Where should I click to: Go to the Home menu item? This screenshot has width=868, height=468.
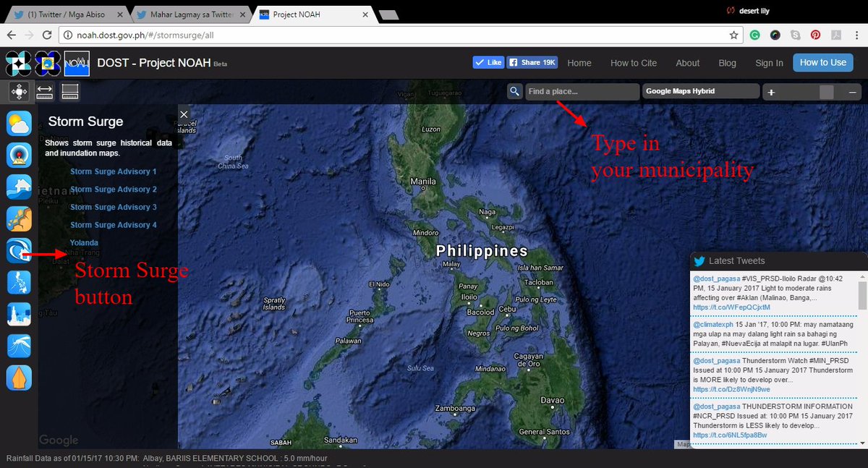click(579, 63)
